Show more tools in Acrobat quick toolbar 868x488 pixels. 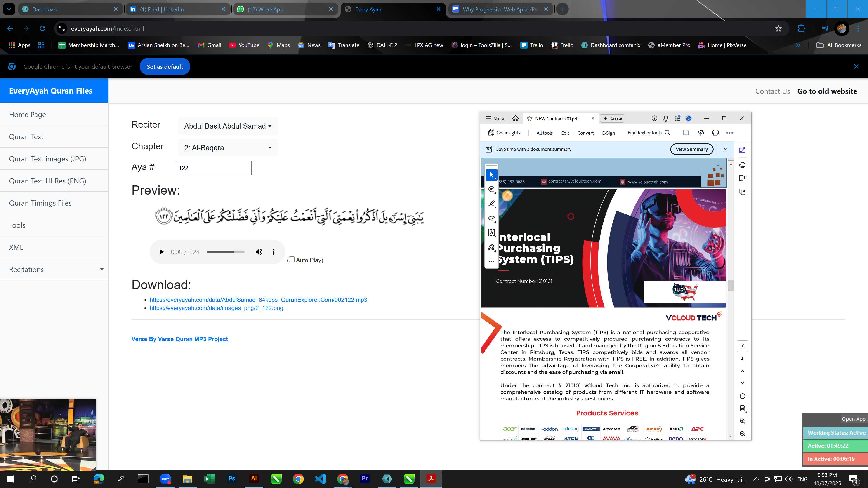pyautogui.click(x=492, y=261)
